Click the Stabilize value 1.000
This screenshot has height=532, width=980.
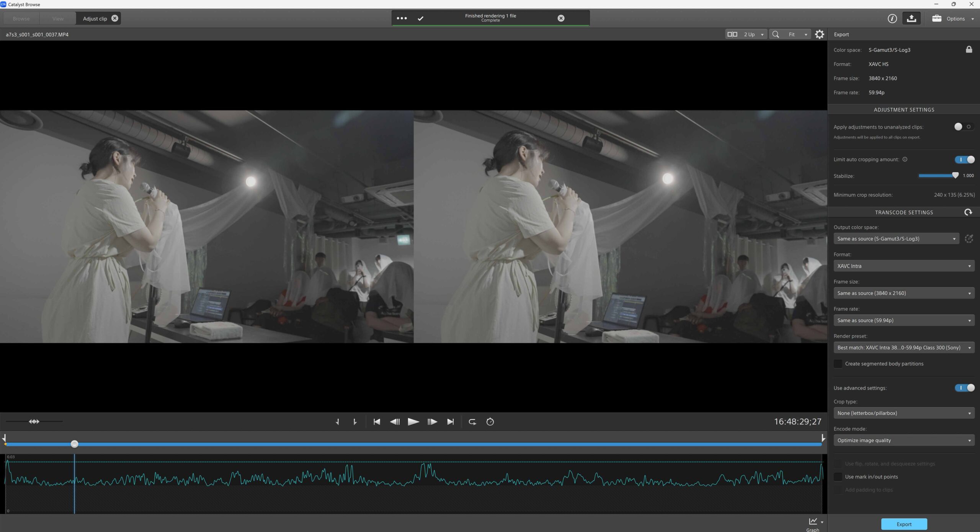[968, 176]
